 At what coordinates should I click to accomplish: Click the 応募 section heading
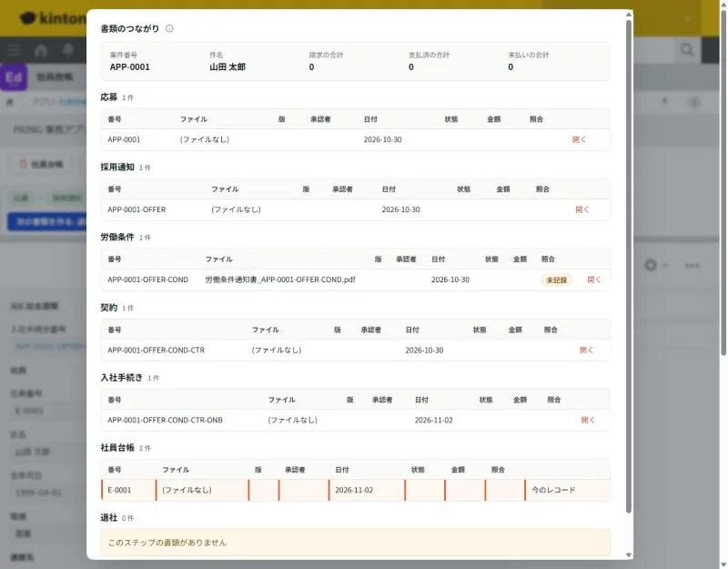click(x=108, y=97)
